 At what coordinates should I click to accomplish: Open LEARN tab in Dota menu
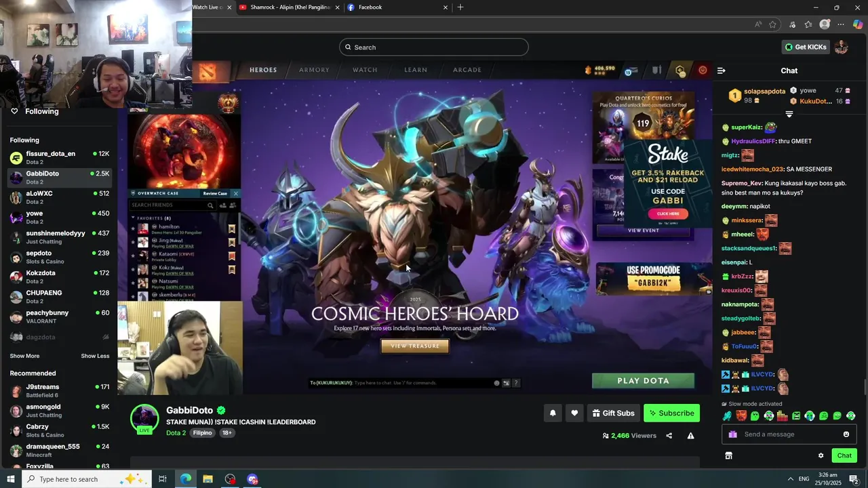(416, 70)
